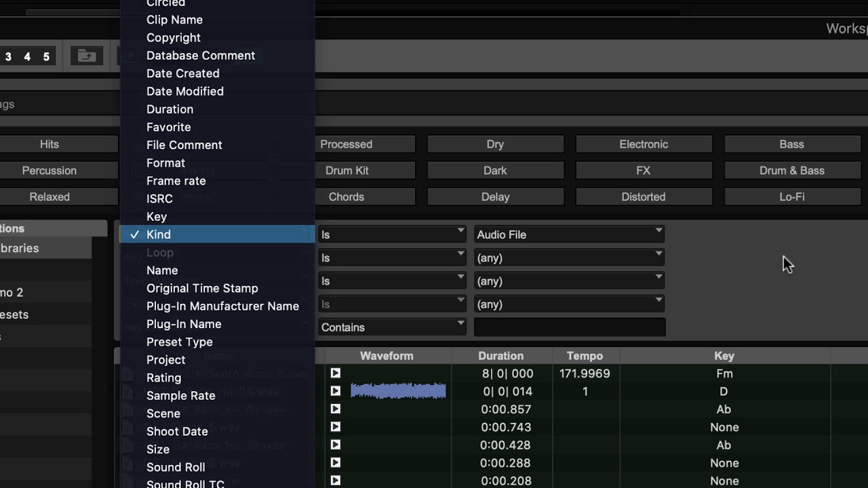The image size is (868, 488).
Task: Sort by the Duration column header
Action: point(500,356)
